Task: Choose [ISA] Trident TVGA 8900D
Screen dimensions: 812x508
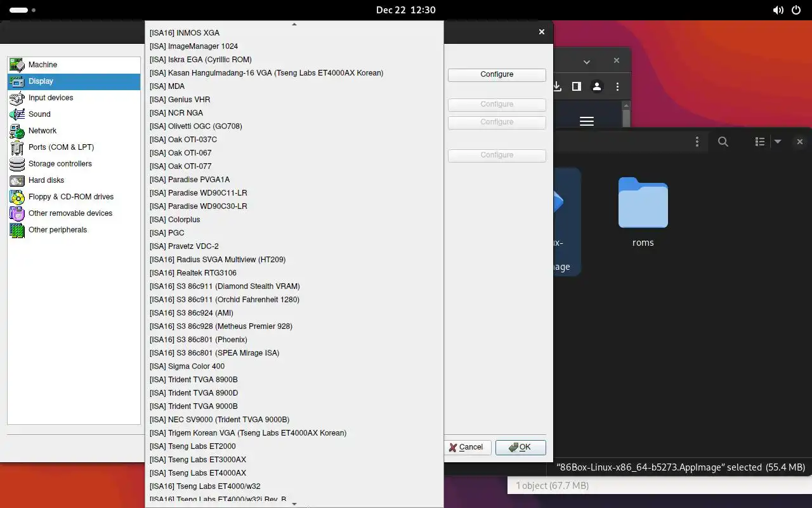Action: click(294, 393)
